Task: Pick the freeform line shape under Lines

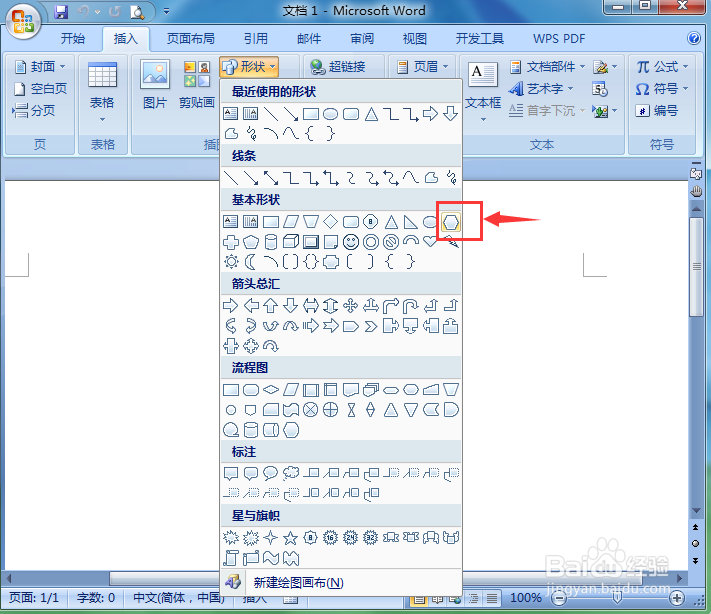Action: coord(431,178)
